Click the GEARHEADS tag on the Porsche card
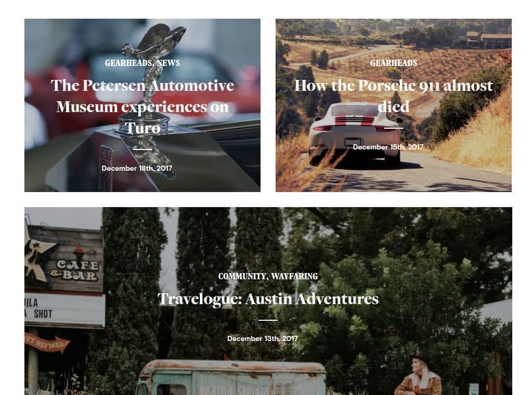Screen dimensions: 532x395 [393, 63]
